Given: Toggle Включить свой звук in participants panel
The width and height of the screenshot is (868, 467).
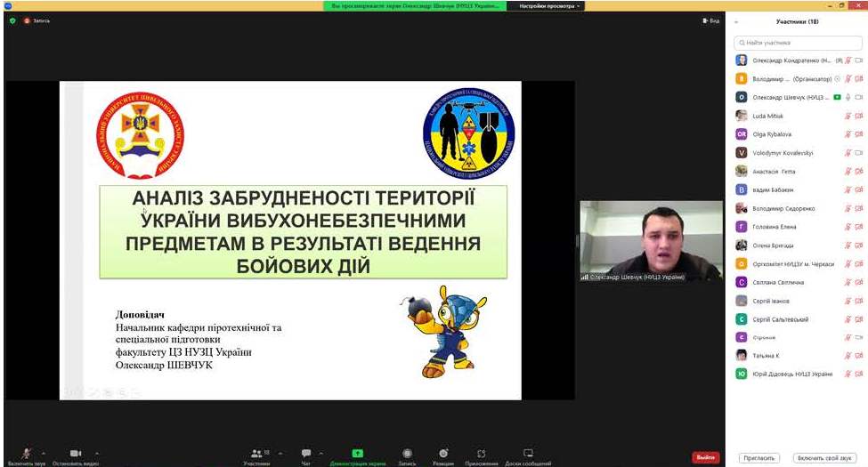Looking at the screenshot, I should click(824, 458).
